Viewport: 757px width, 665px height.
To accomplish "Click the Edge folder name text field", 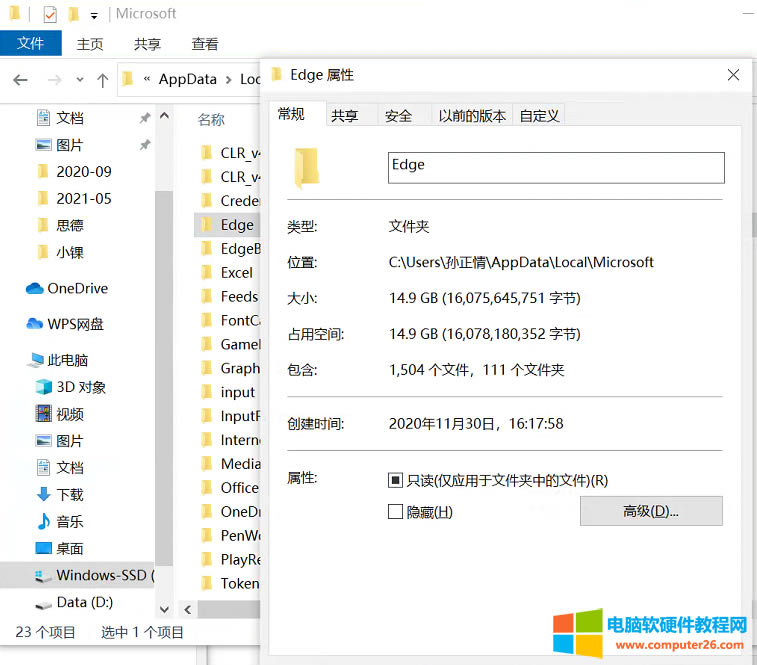I will tap(555, 167).
